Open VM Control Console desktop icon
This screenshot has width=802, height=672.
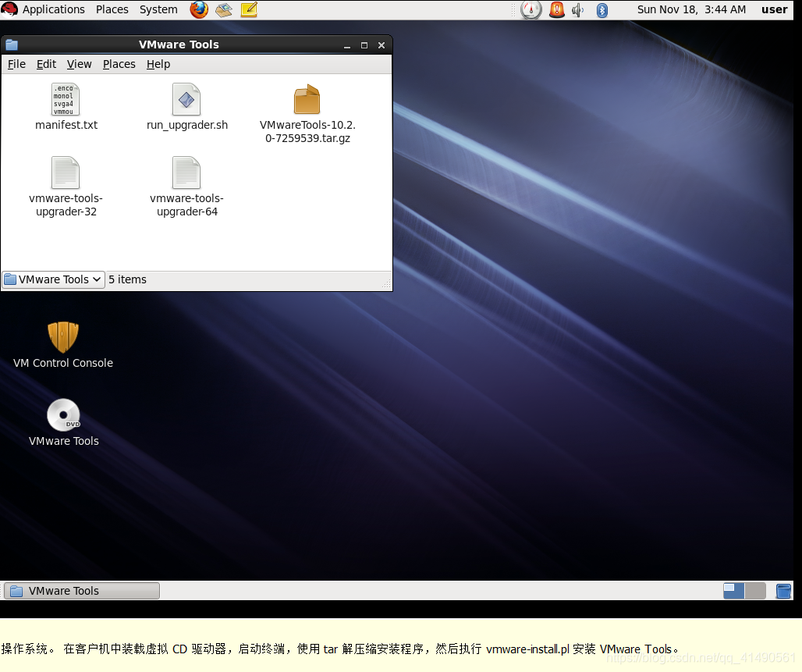63,336
